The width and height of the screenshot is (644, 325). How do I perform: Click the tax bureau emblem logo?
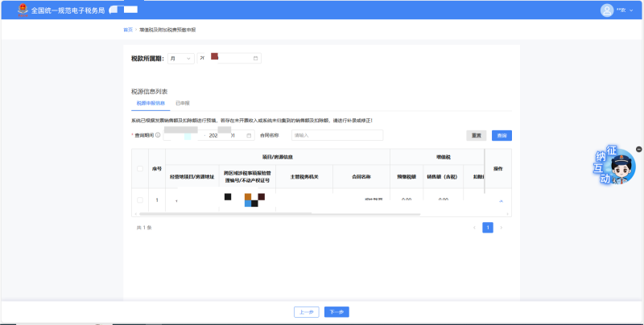coord(23,10)
